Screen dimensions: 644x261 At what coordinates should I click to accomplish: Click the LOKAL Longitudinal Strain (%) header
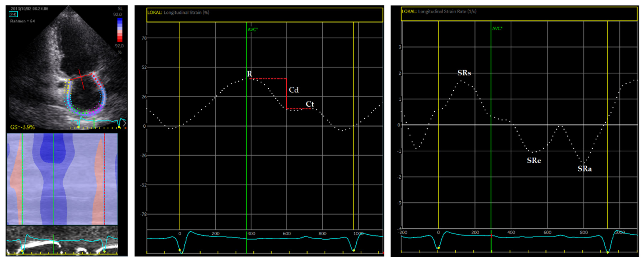click(178, 13)
